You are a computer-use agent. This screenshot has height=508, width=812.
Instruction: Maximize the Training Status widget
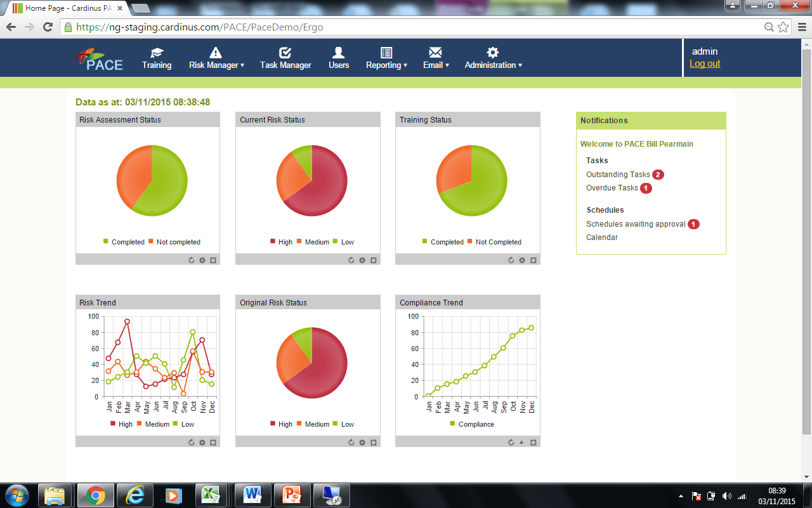point(534,260)
